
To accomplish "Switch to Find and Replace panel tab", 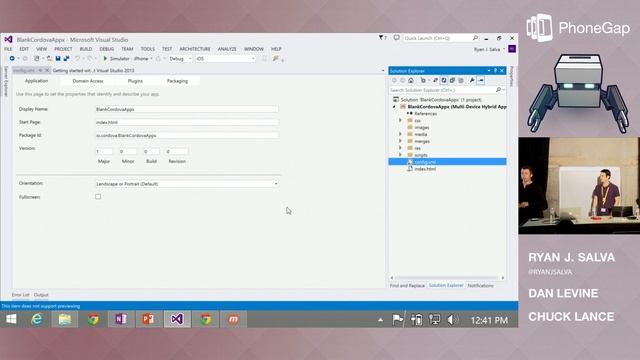I will (407, 286).
